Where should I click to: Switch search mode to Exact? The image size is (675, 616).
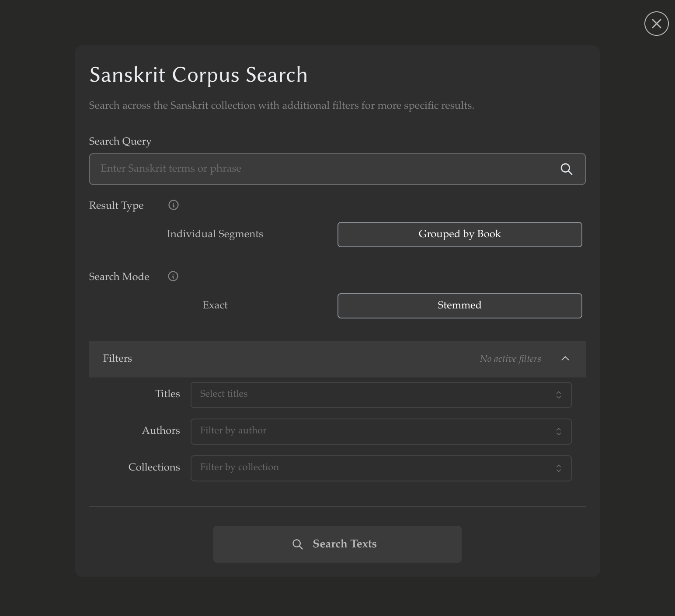tap(215, 305)
